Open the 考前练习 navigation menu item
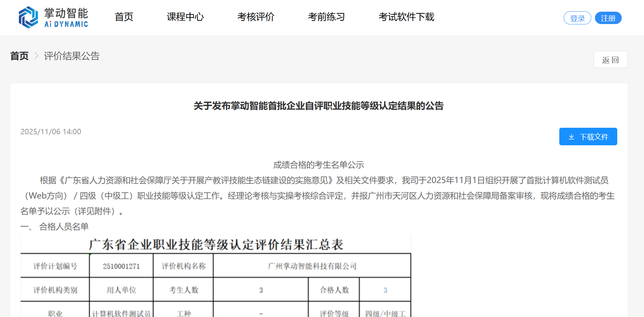644x317 pixels. (x=326, y=17)
